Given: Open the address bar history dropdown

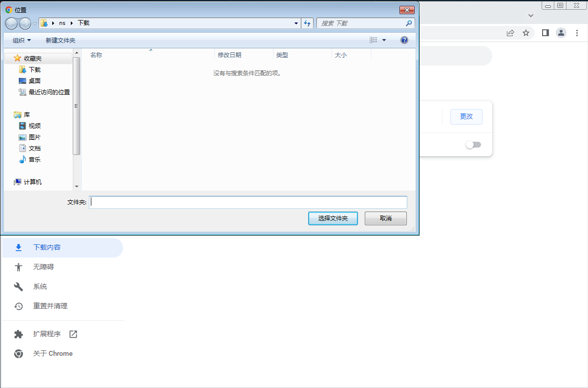Looking at the screenshot, I should pyautogui.click(x=296, y=23).
